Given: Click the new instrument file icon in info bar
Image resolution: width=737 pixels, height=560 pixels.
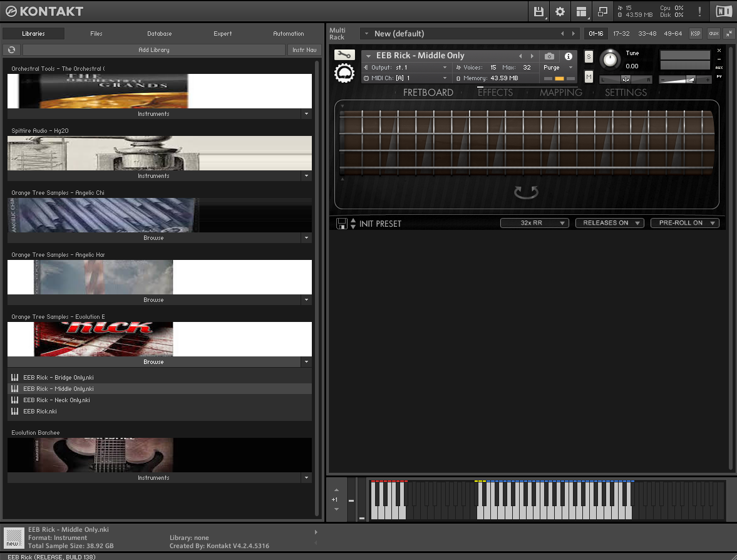Looking at the screenshot, I should [14, 538].
